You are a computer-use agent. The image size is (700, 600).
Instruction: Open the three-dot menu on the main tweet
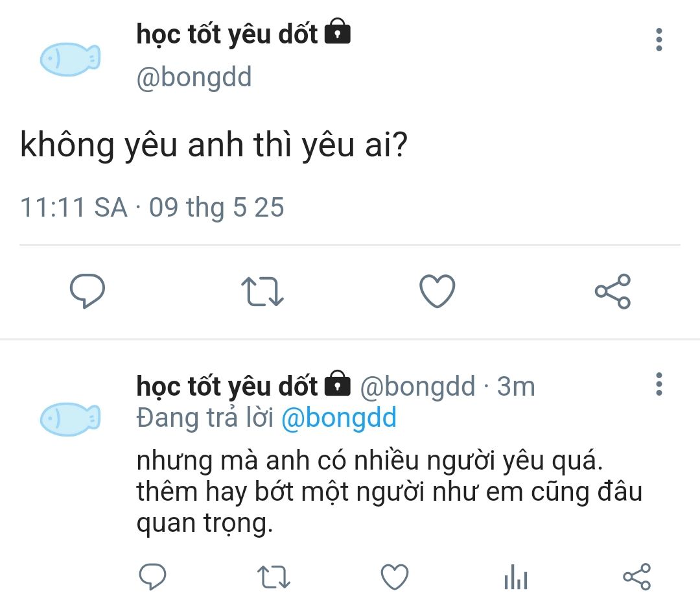tap(659, 40)
